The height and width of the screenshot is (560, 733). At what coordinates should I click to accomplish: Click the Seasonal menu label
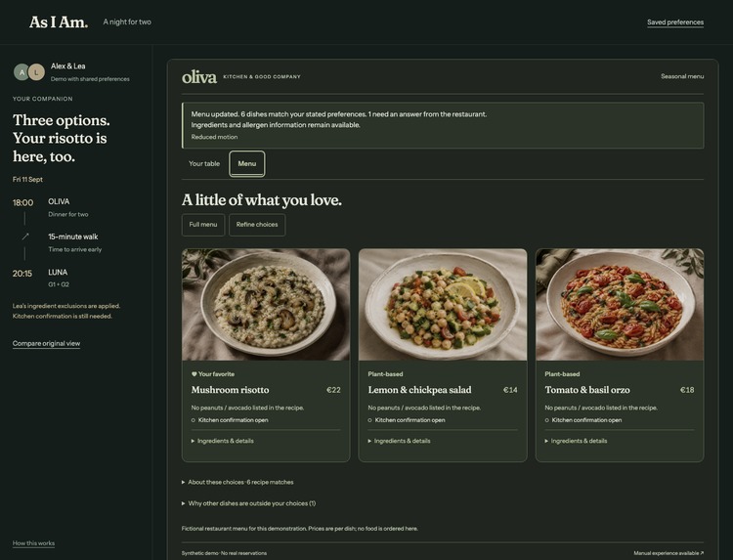click(x=682, y=76)
